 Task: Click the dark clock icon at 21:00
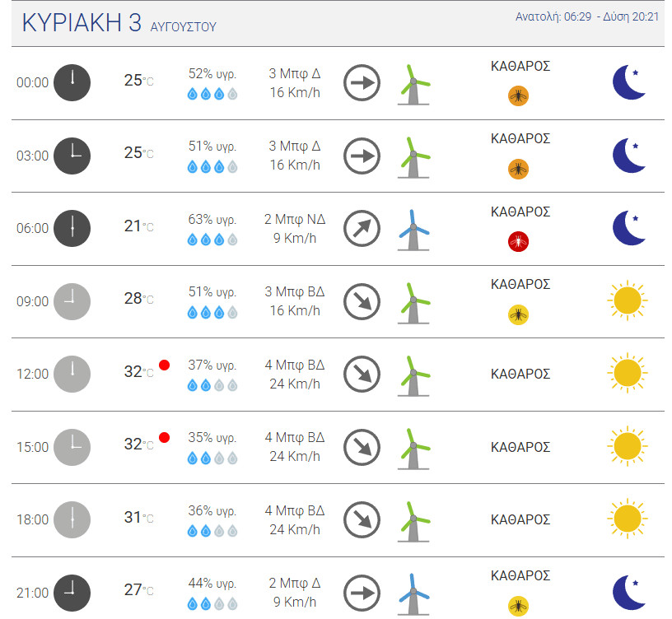coord(72,593)
